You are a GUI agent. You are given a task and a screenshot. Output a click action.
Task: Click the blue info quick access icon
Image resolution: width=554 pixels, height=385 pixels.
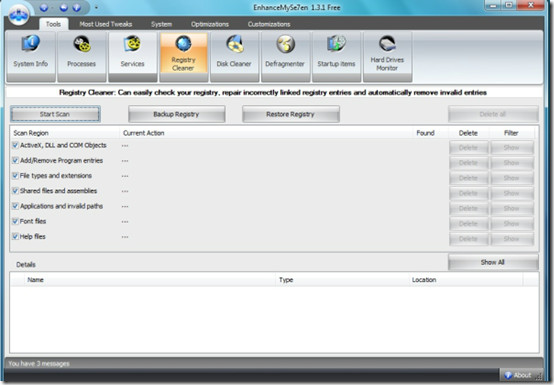(76, 7)
